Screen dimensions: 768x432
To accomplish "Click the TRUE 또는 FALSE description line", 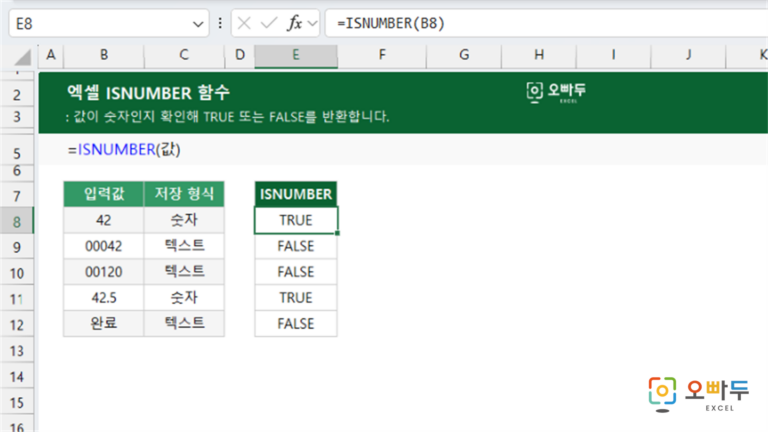I will 228,117.
